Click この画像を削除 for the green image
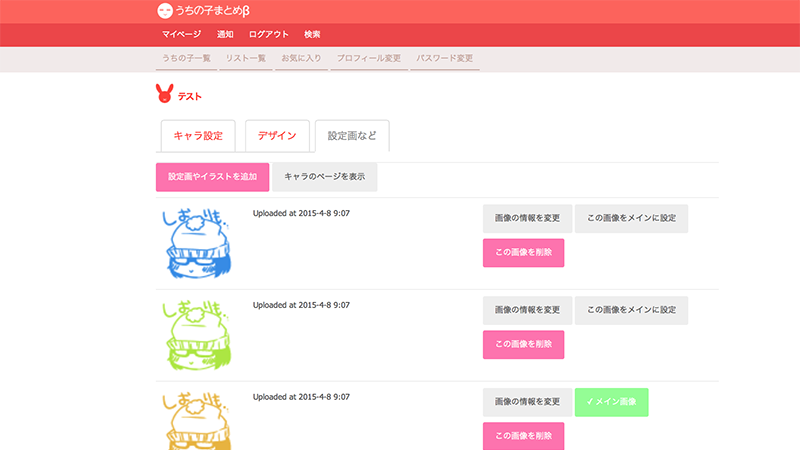The width and height of the screenshot is (800, 450). (523, 344)
